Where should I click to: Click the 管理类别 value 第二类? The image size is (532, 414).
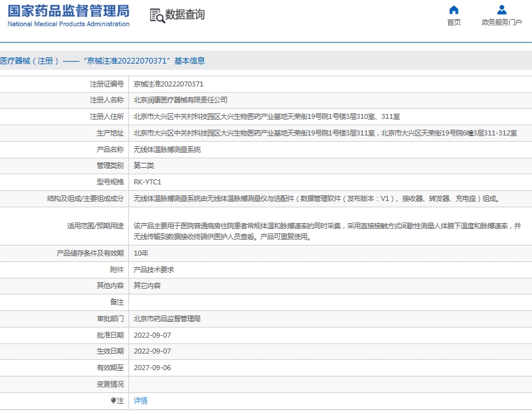144,165
